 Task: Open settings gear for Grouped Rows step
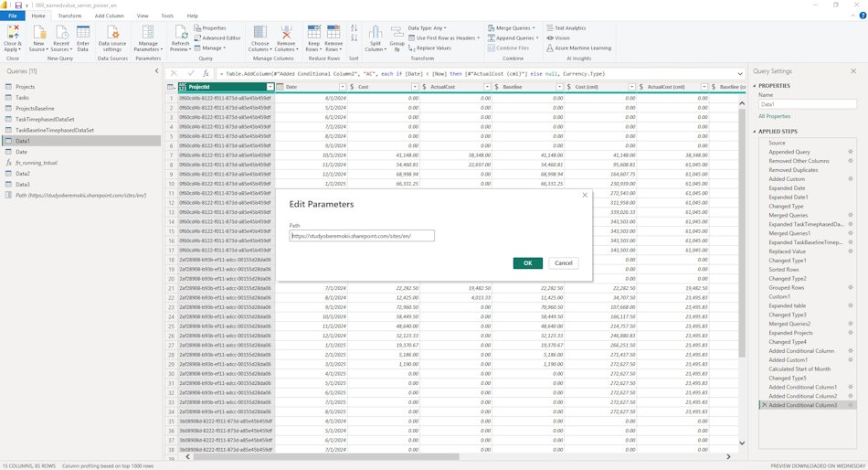pos(851,287)
